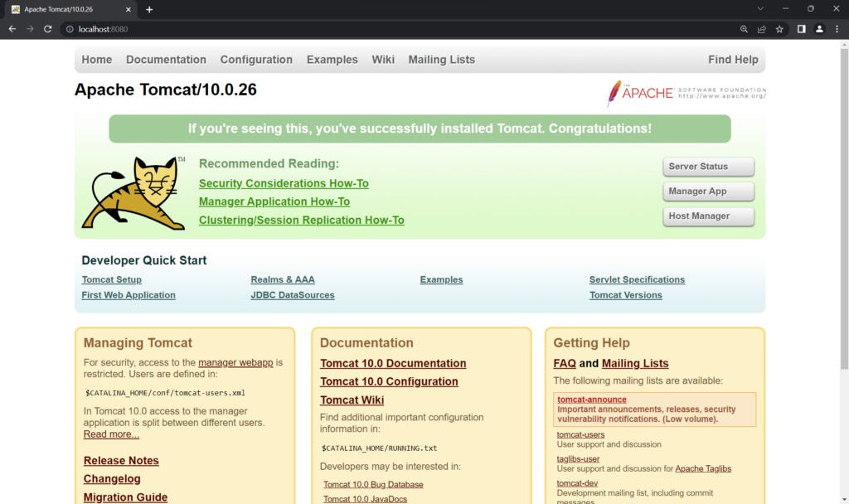The image size is (849, 504).
Task: Reload the page with the refresh icon
Action: pyautogui.click(x=47, y=29)
